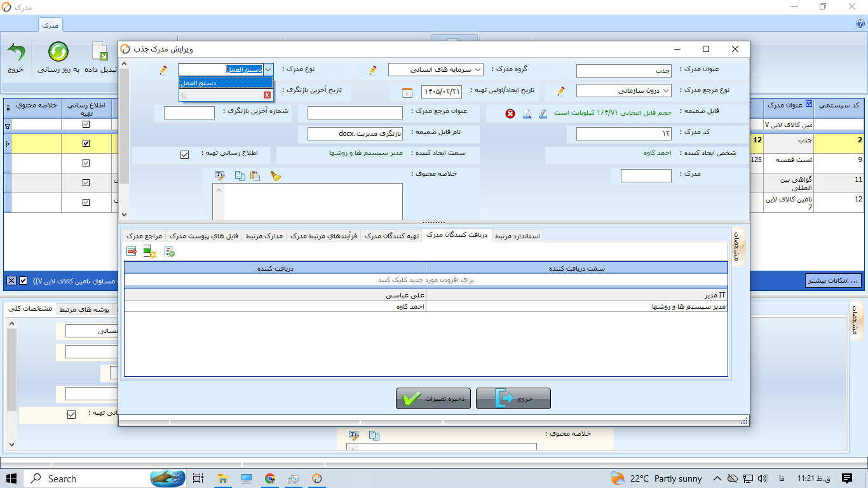The height and width of the screenshot is (488, 868).
Task: Click column chooser icon at grid header corner
Action: [8, 109]
